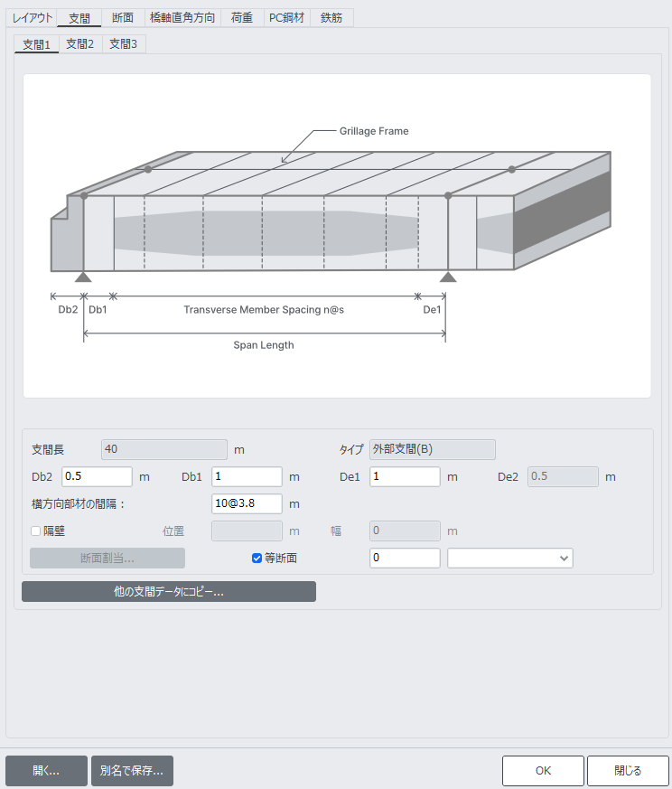Click the 断面割当... button
The height and width of the screenshot is (789, 672).
[x=107, y=558]
